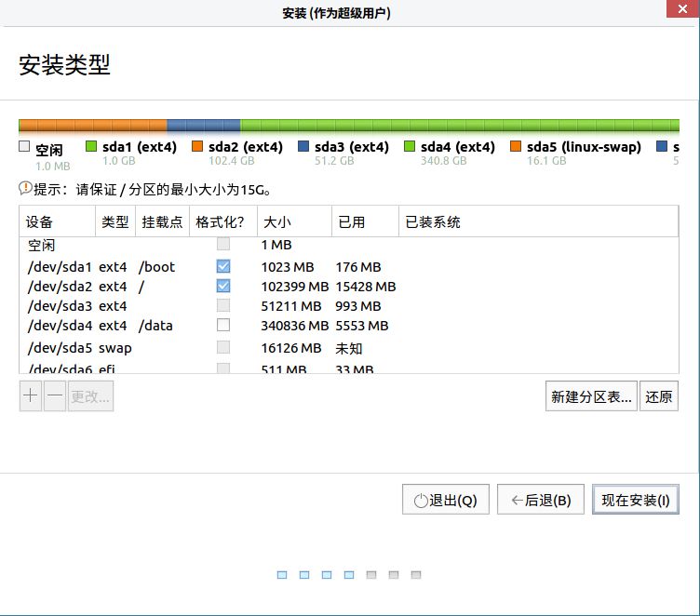The height and width of the screenshot is (616, 700).
Task: Start installation with 现在安装(I)
Action: (636, 500)
